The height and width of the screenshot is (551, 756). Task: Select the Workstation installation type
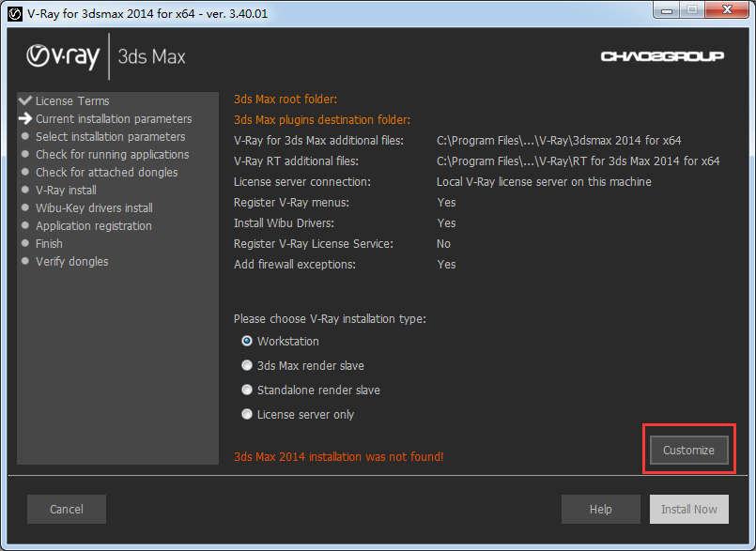[x=248, y=342]
